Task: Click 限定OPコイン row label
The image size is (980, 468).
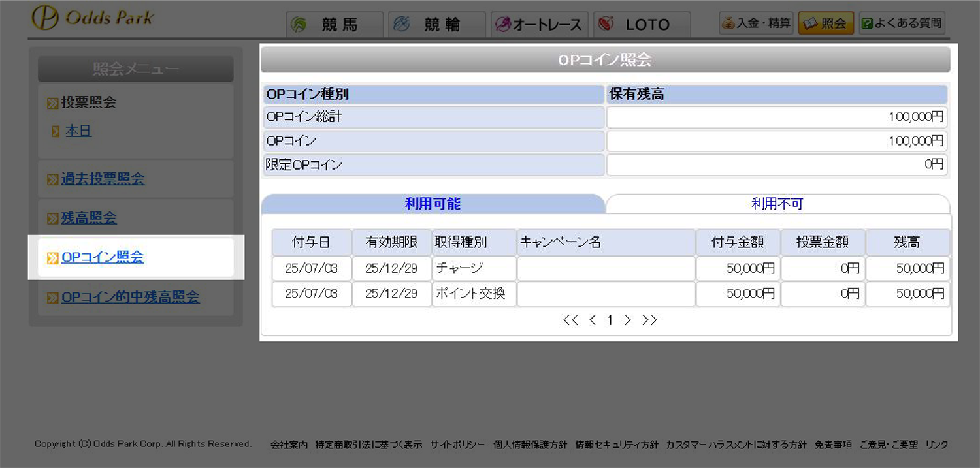Action: (434, 164)
